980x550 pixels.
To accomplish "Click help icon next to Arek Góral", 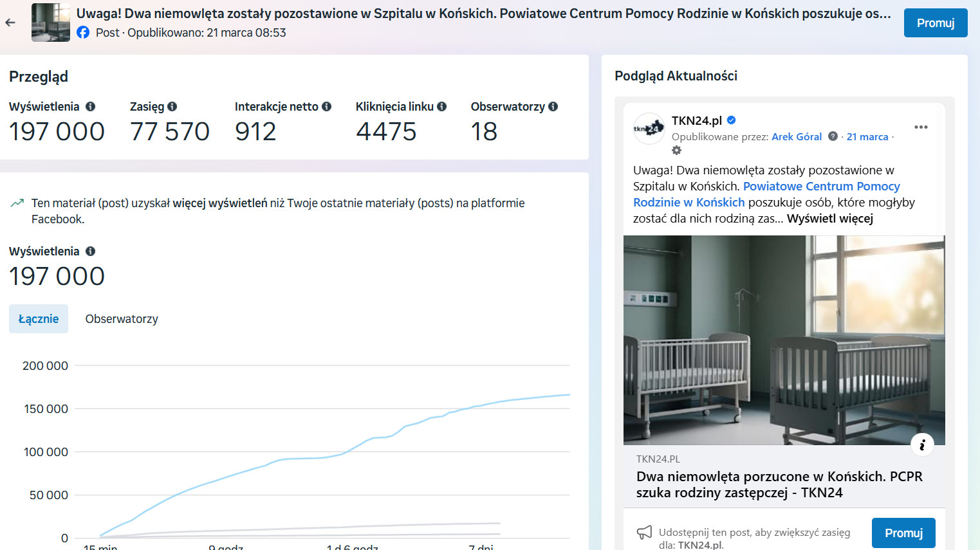I will point(833,136).
